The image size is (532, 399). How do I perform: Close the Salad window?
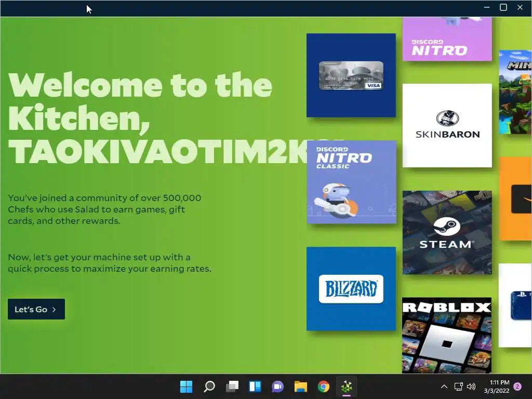520,7
